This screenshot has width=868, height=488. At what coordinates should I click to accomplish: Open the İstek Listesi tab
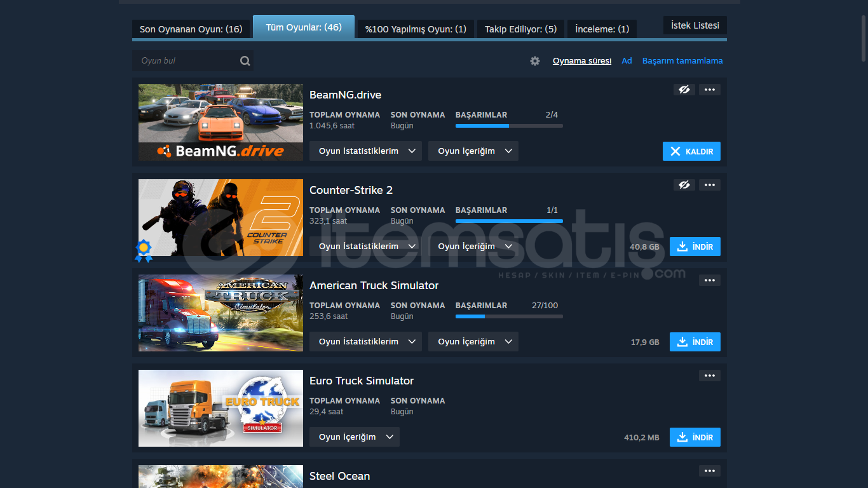tap(695, 25)
